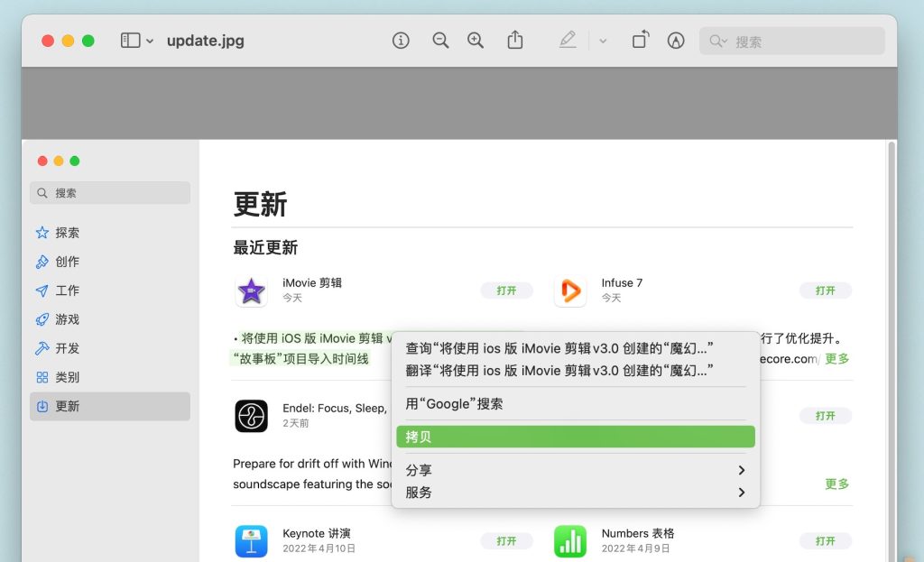Show image info with inspector icon
The image size is (924, 562).
pos(401,40)
